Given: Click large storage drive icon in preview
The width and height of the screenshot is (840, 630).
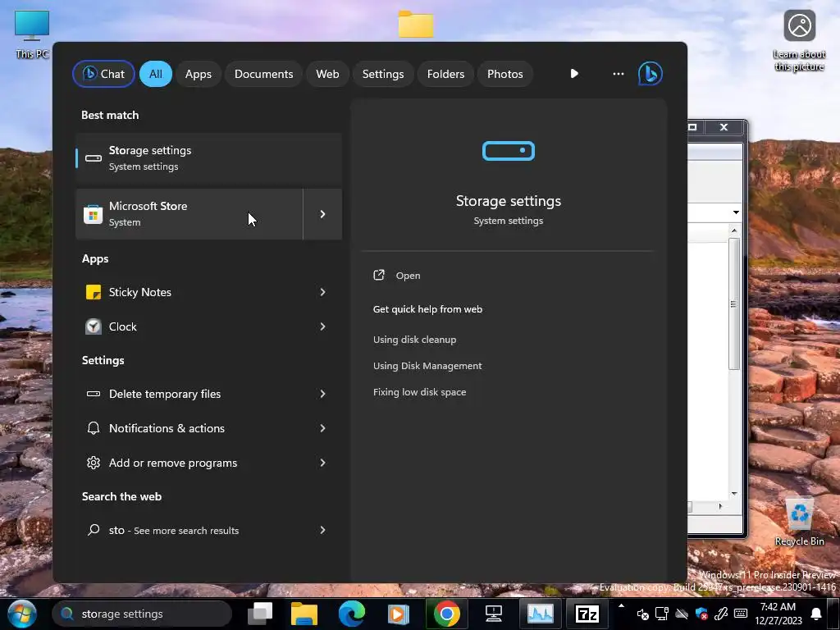Looking at the screenshot, I should tap(509, 151).
